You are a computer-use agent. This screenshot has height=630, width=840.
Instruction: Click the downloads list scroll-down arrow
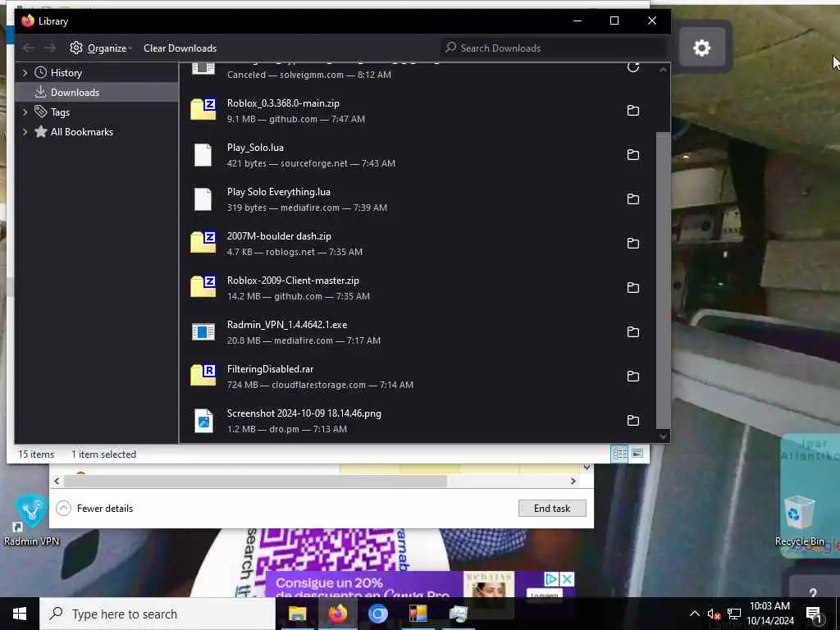663,436
